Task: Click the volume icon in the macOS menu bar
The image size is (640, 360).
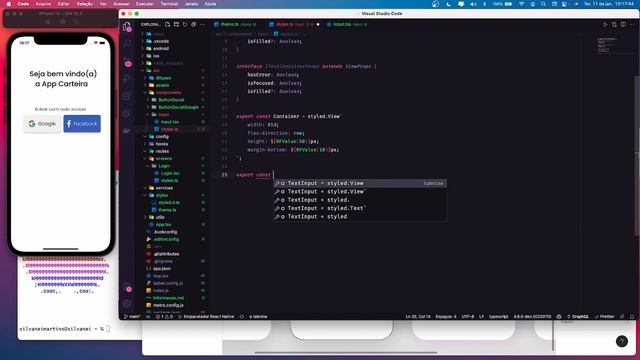Action: click(x=473, y=4)
